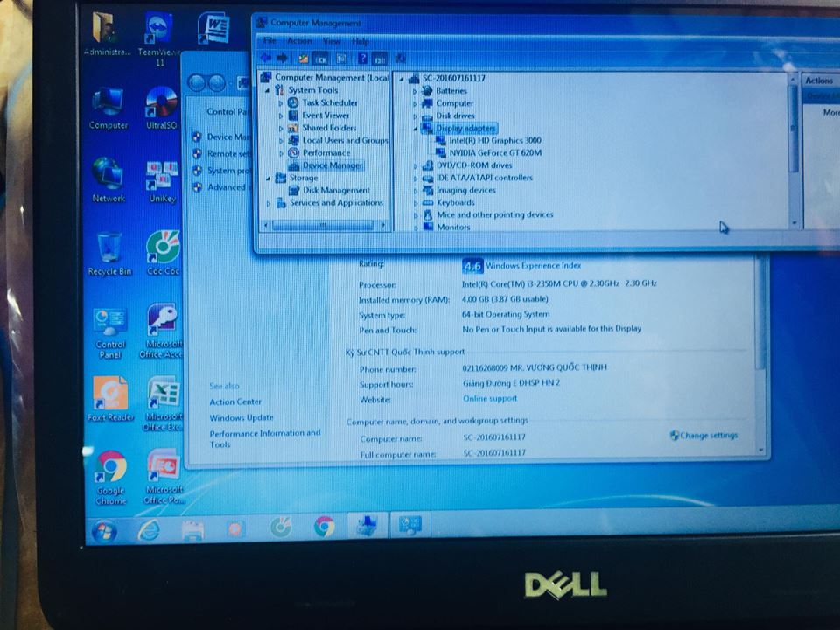Switch to Computer Management taskbar button
Screen dimensions: 840x630
pyautogui.click(x=367, y=526)
